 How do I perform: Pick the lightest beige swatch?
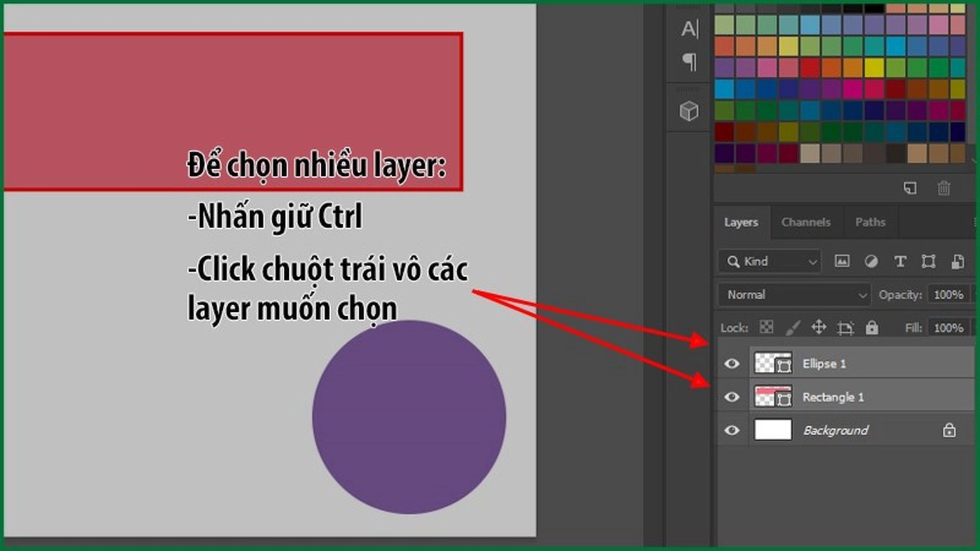pyautogui.click(x=809, y=153)
